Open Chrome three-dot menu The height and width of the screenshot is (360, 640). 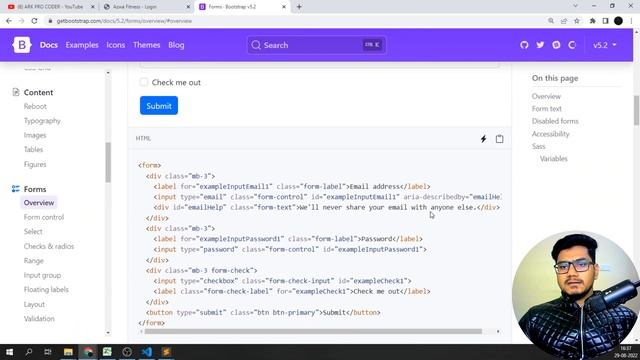[631, 21]
